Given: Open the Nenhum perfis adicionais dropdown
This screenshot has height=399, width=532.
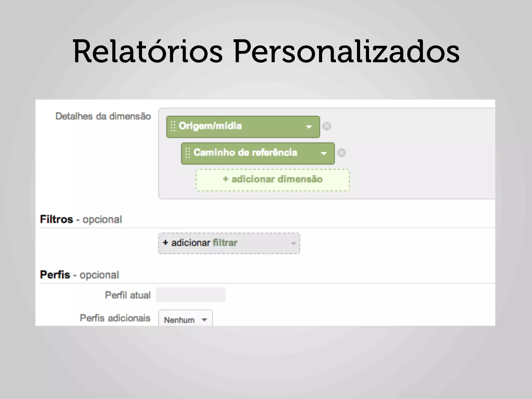Looking at the screenshot, I should (185, 318).
